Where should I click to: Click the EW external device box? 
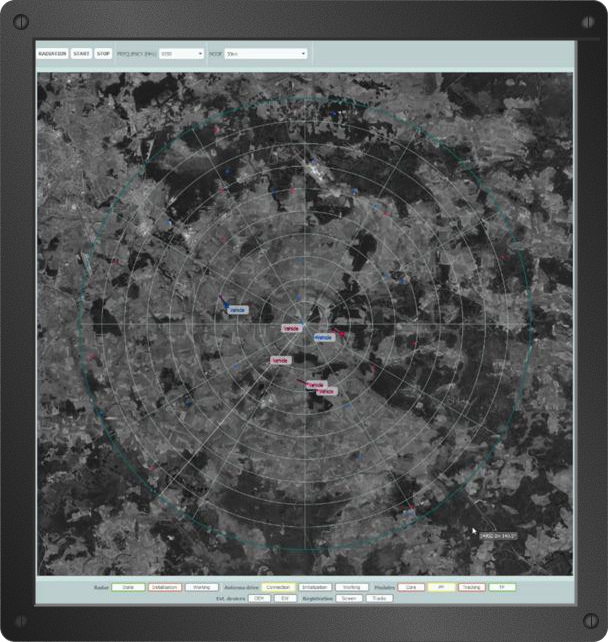click(x=285, y=598)
